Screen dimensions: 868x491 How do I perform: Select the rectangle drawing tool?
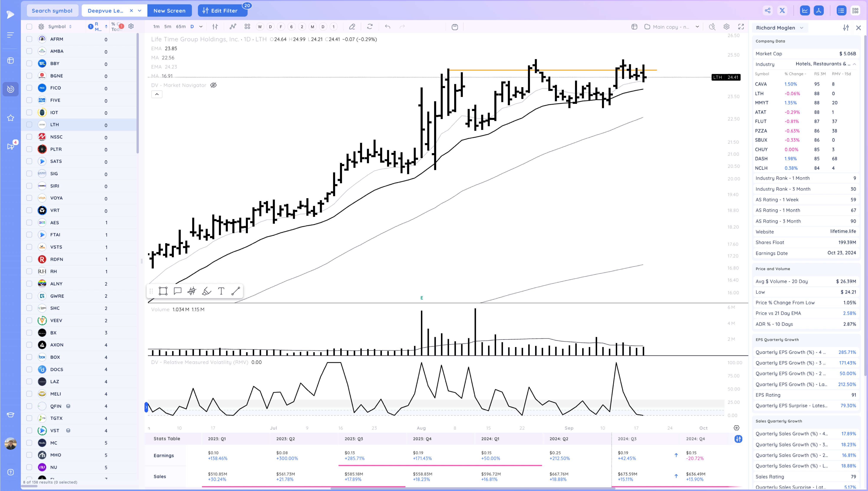click(x=163, y=291)
